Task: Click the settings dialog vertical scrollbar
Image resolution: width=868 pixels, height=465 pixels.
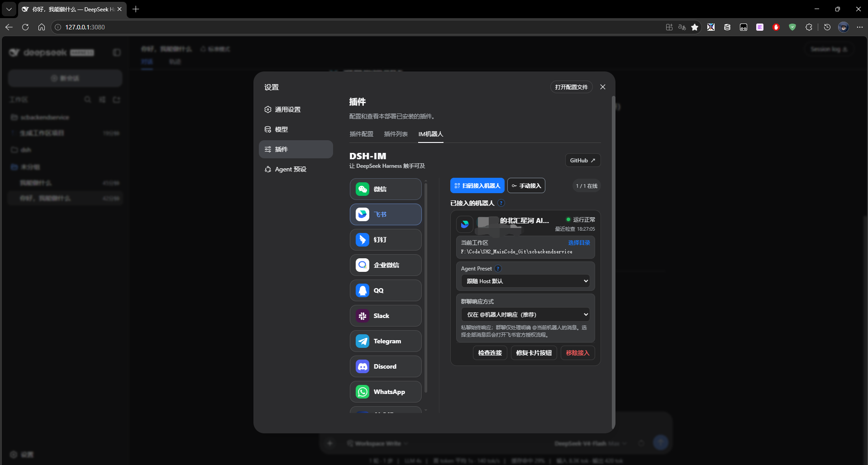Action: [x=613, y=261]
